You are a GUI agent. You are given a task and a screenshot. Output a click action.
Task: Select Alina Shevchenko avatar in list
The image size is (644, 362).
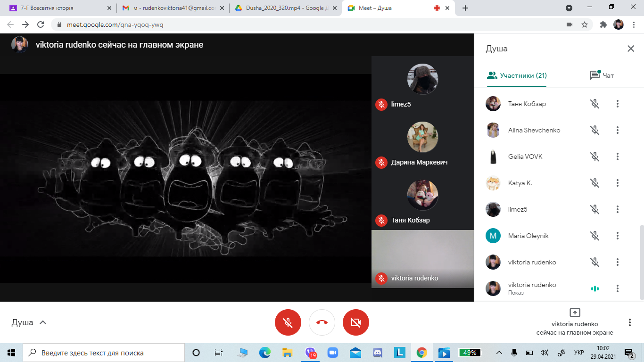tap(493, 130)
